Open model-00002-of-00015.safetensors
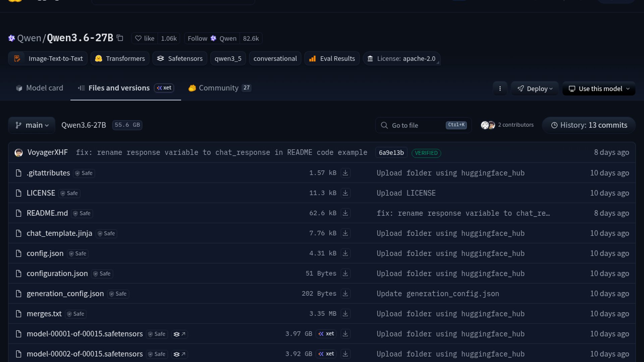 click(x=85, y=354)
